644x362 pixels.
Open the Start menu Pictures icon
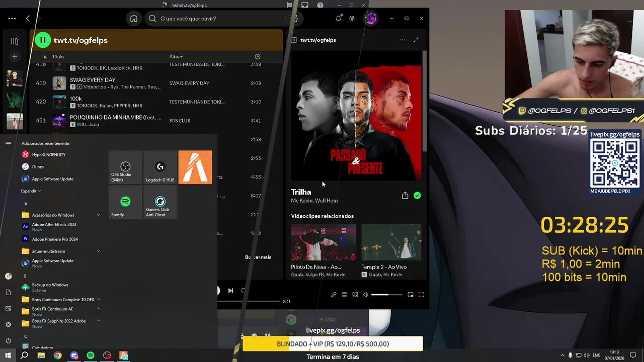pos(8,308)
